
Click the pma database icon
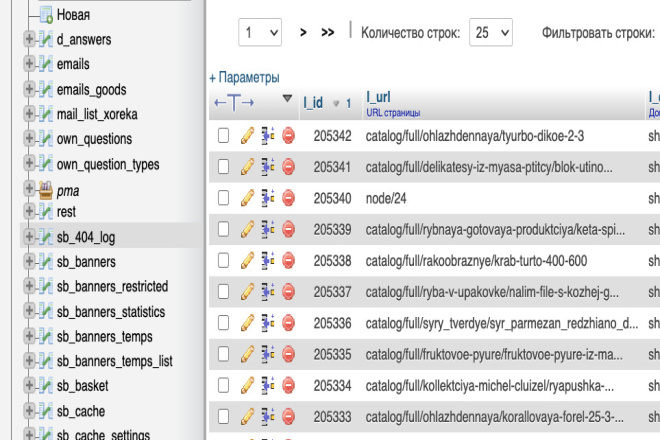click(x=45, y=190)
